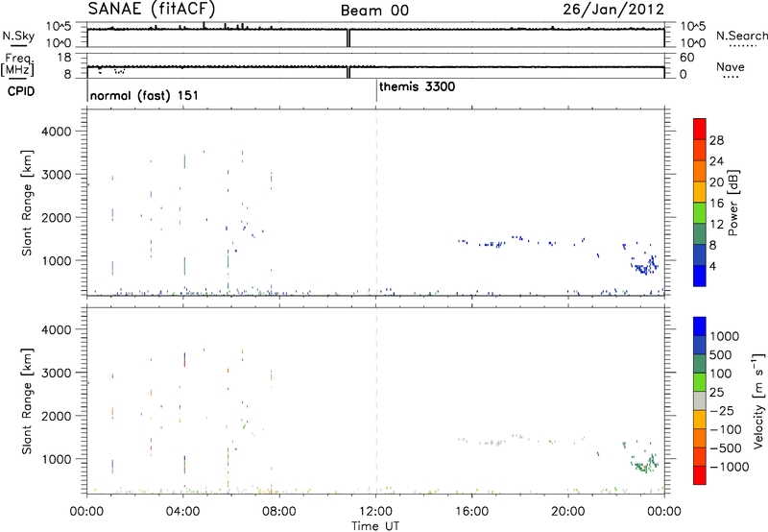Screen dimensions: 768x532
Task: Click the '20:00' time tick label
Action: pyautogui.click(x=568, y=512)
